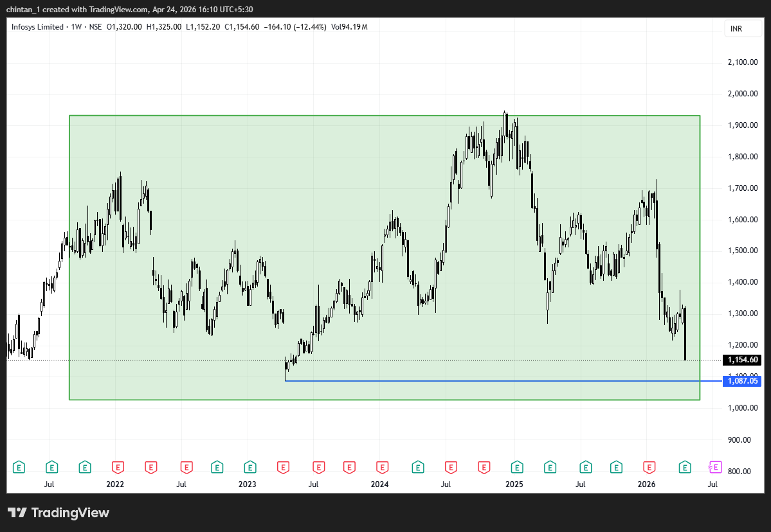Open the purple upcoming earnings marker
Viewport: 771px width, 532px height.
tap(714, 467)
